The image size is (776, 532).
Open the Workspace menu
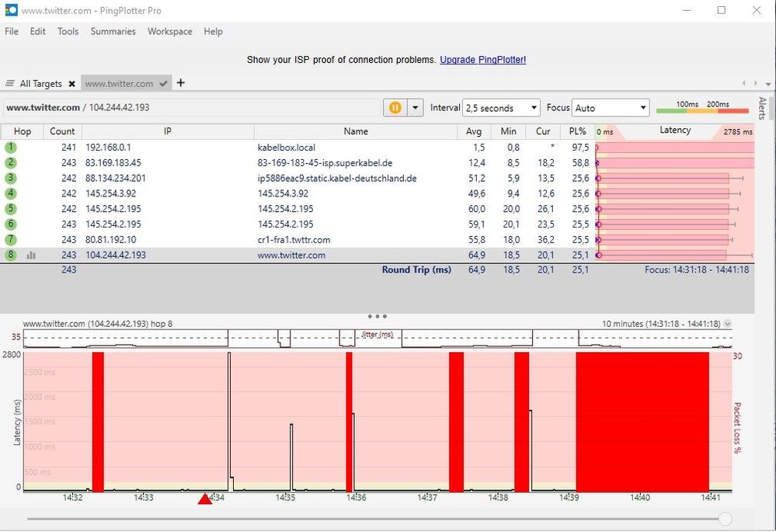(x=169, y=31)
